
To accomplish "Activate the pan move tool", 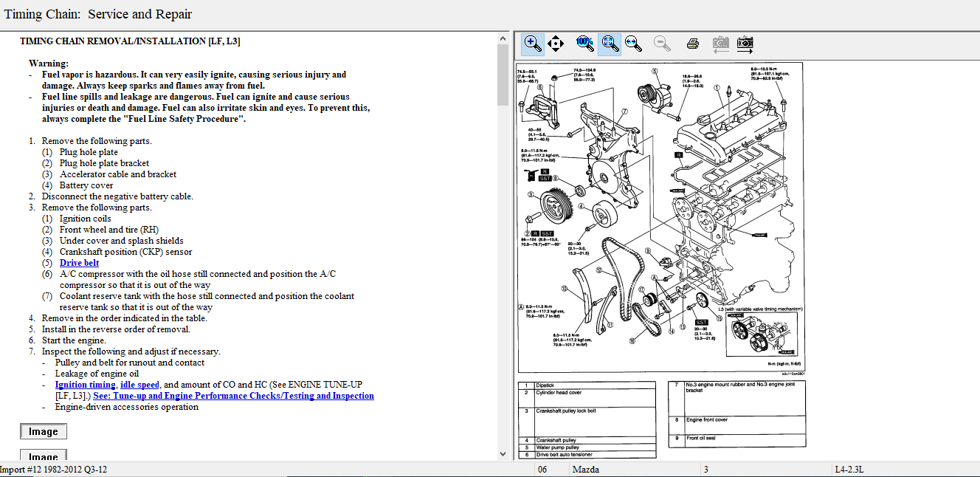I will (556, 44).
